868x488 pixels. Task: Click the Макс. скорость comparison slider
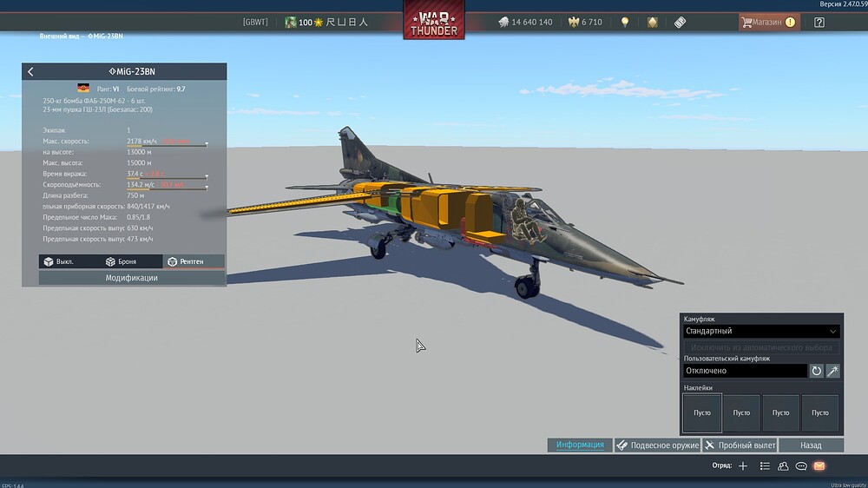pyautogui.click(x=168, y=145)
